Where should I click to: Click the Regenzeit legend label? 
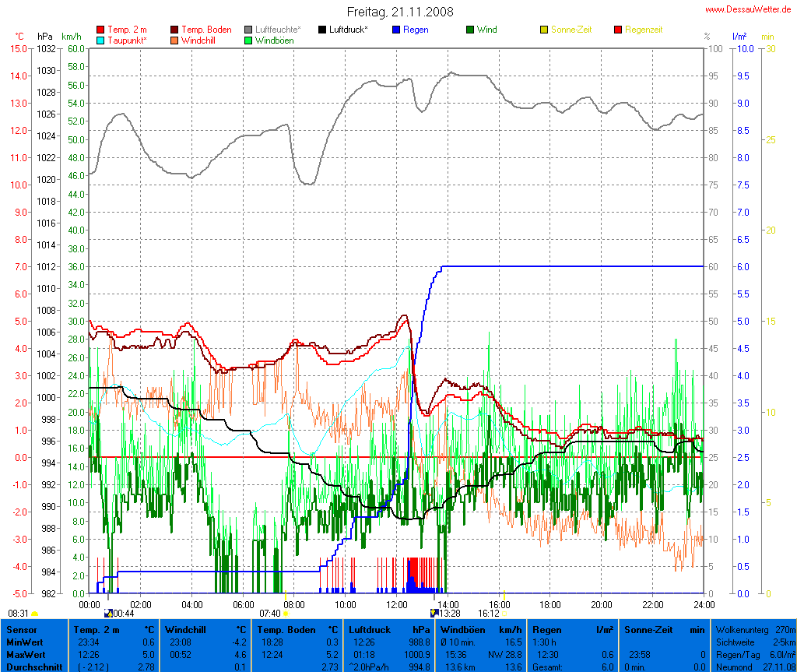click(x=644, y=30)
